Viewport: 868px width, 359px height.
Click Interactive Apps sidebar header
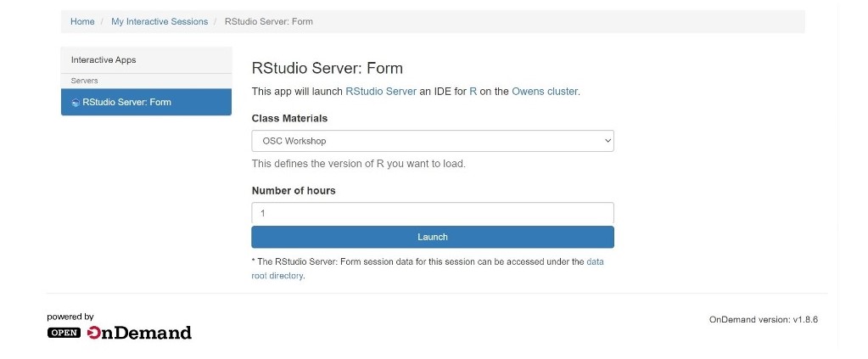pos(104,59)
